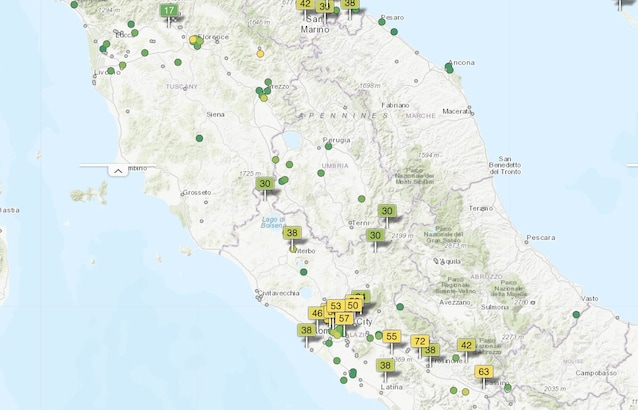This screenshot has width=638, height=410.
Task: Click the green dot at Pesaro
Action: 382,22
